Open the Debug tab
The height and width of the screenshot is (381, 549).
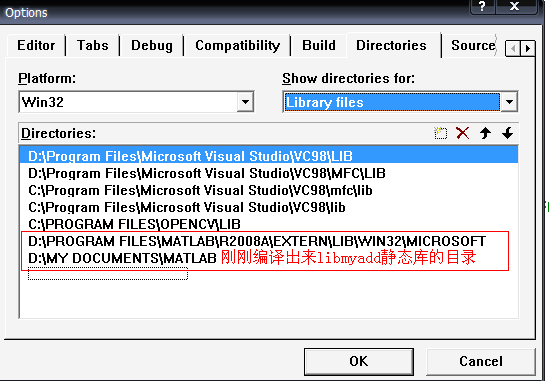pos(152,46)
